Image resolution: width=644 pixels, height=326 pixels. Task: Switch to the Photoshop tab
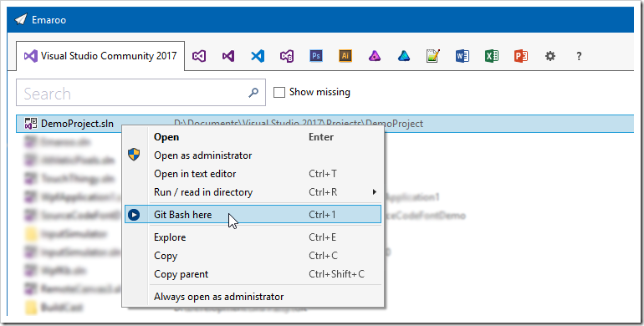pyautogui.click(x=316, y=56)
